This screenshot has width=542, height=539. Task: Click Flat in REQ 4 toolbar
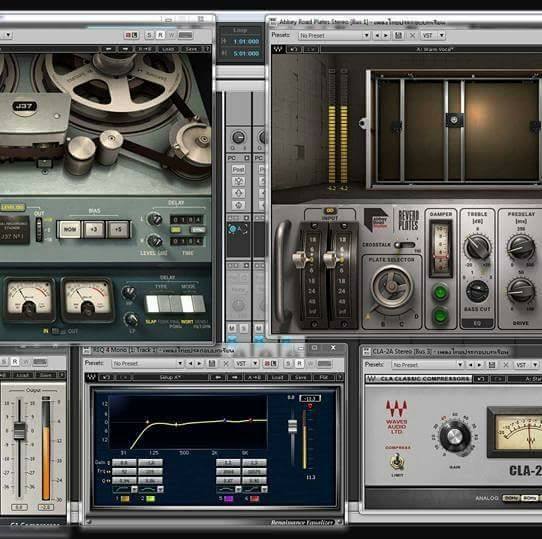[x=324, y=378]
